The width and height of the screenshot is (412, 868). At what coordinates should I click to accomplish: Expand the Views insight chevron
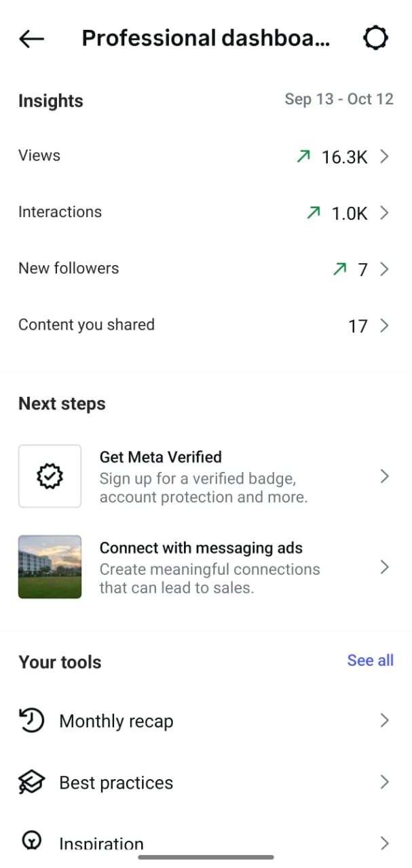384,157
